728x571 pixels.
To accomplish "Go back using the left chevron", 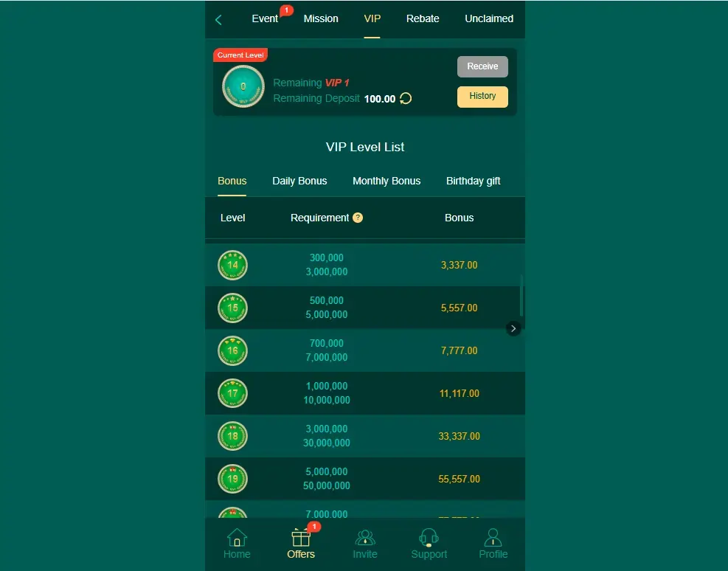I will click(218, 18).
